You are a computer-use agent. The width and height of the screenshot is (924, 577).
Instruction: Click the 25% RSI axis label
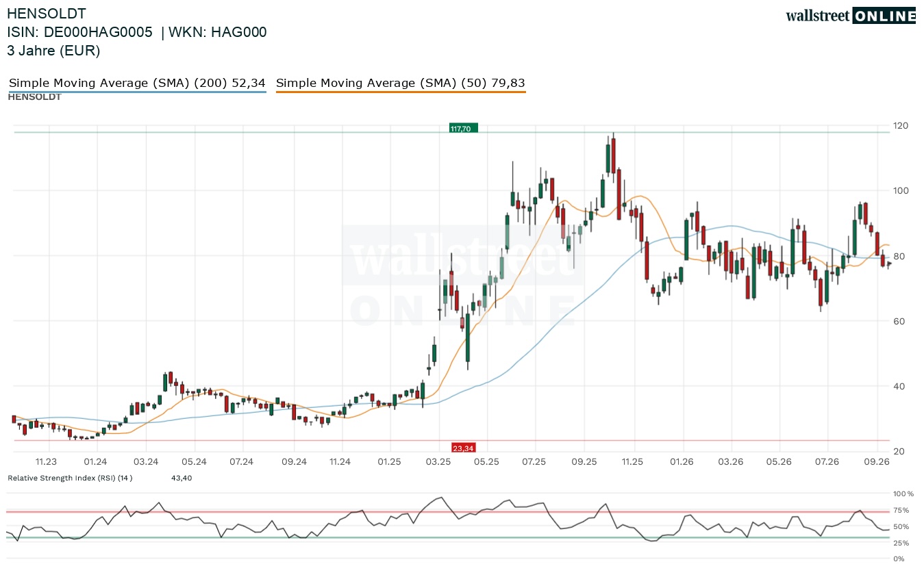[x=901, y=543]
